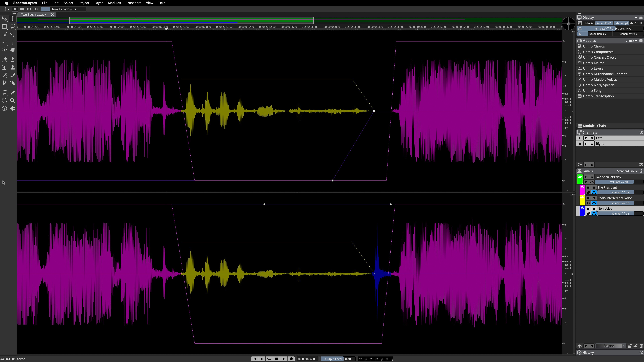Open the Laguna colormap dropdown
The height and width of the screenshot is (362, 644).
tap(610, 346)
